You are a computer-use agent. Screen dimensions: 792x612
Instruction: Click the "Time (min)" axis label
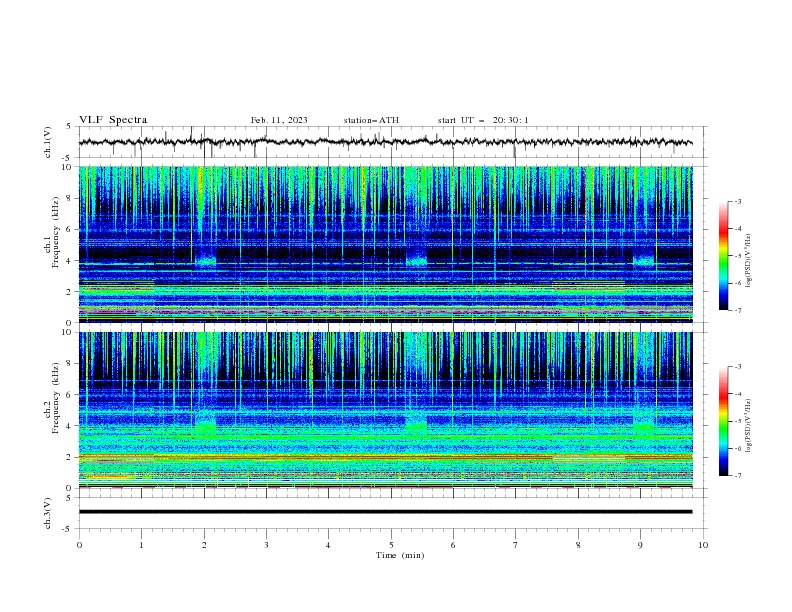pos(400,555)
